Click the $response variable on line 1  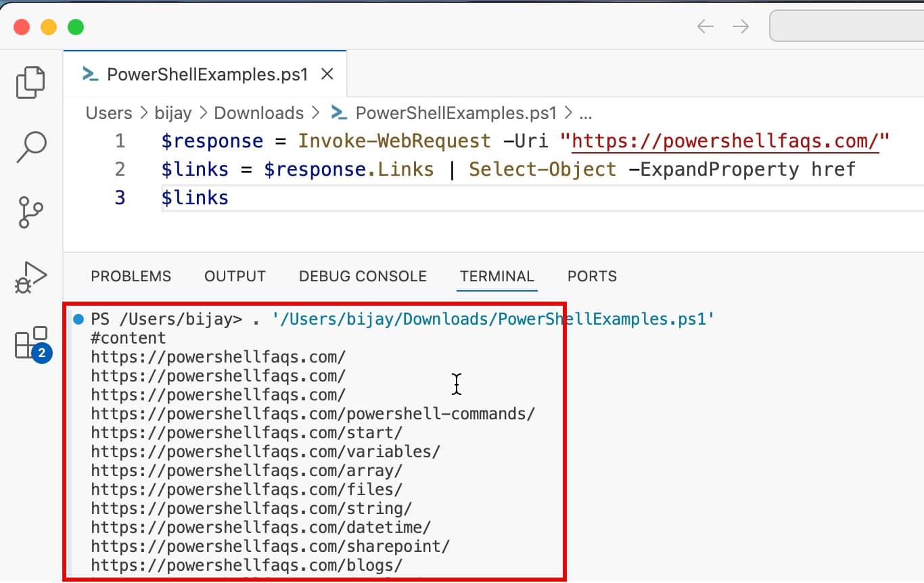[212, 141]
